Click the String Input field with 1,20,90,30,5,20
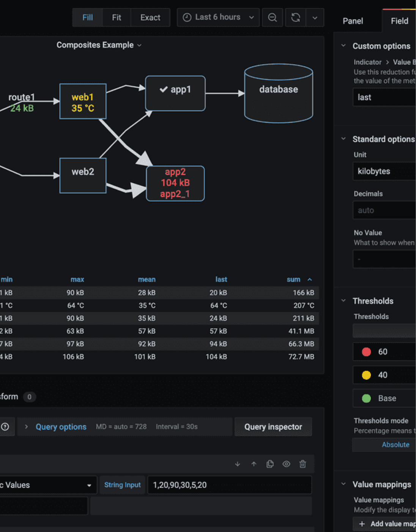This screenshot has height=532, width=416. [x=229, y=485]
